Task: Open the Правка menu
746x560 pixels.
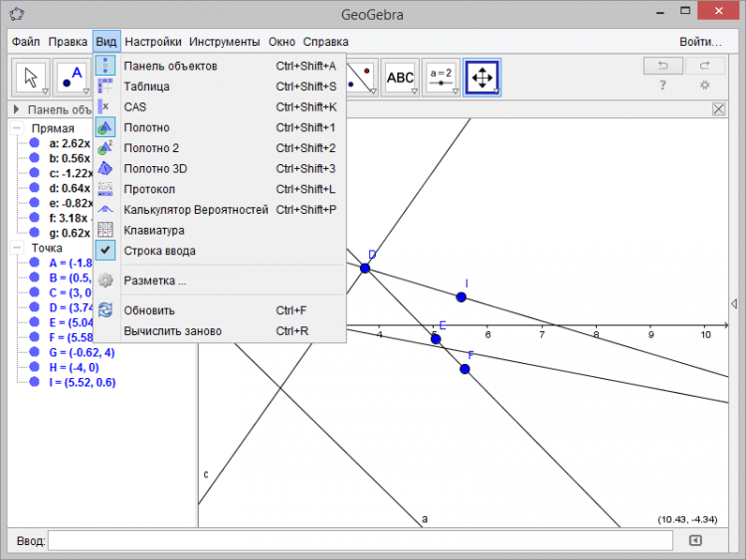Action: coord(68,42)
